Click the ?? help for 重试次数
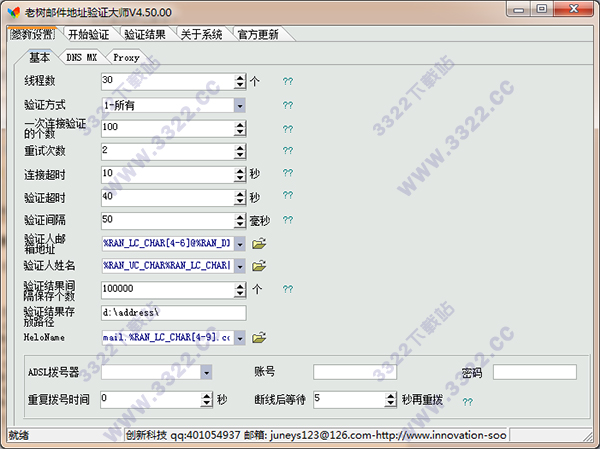Screen dimensions: 600x449 [288, 150]
